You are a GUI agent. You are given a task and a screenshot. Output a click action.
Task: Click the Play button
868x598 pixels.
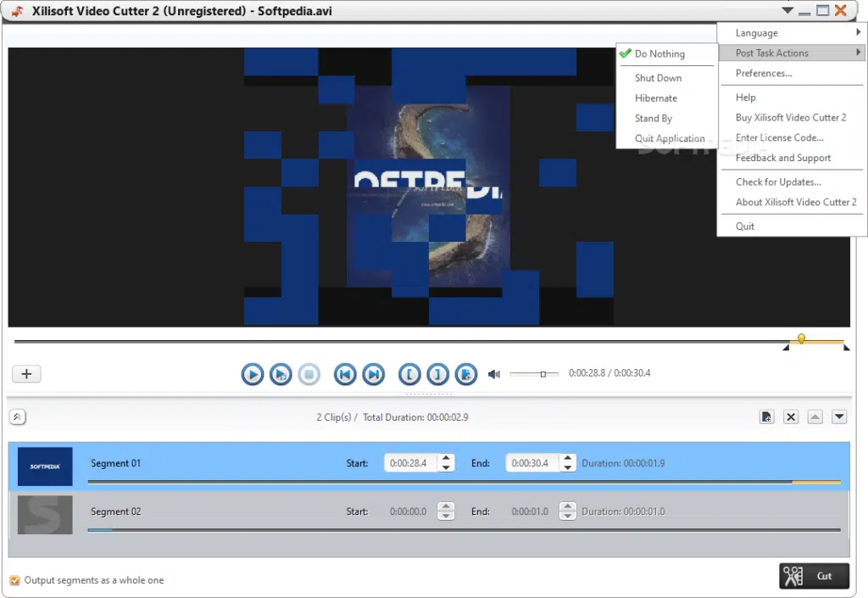tap(253, 375)
